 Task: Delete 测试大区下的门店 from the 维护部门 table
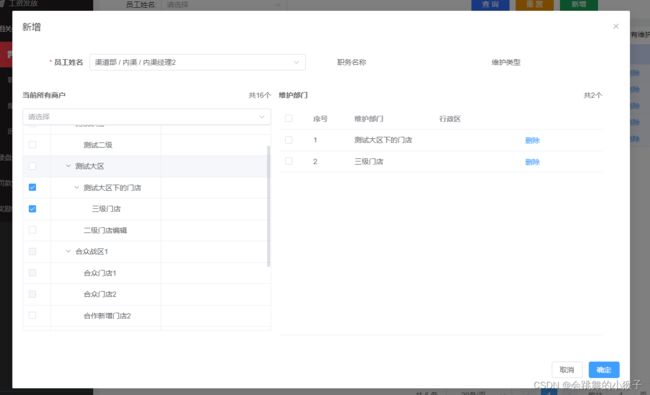pyautogui.click(x=532, y=140)
